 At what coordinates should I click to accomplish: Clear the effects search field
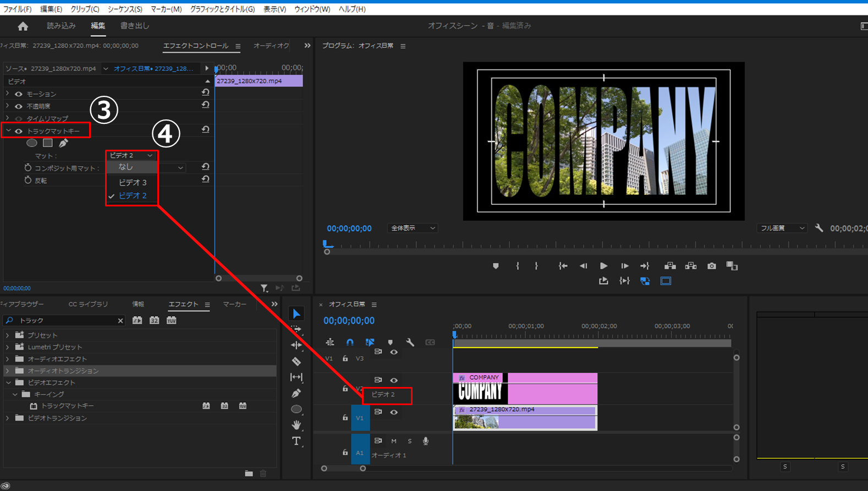[120, 320]
